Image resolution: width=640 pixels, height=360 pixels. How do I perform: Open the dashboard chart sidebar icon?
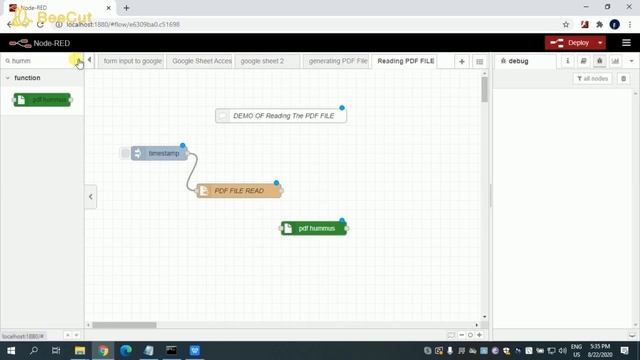pos(615,61)
